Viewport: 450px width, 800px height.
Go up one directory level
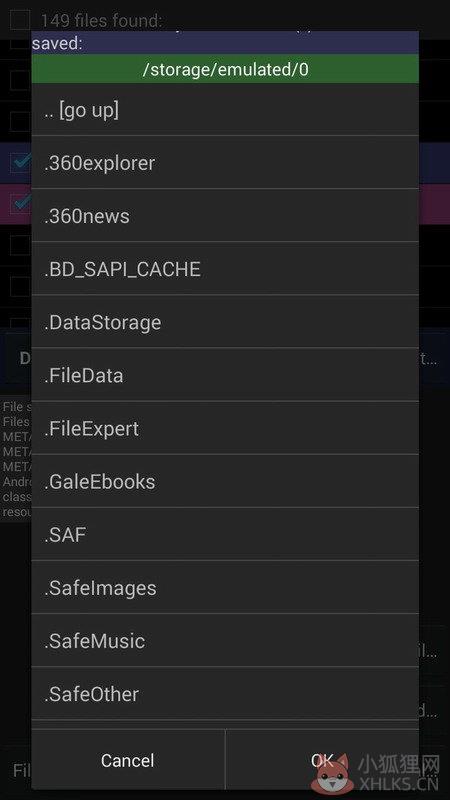(x=225, y=110)
